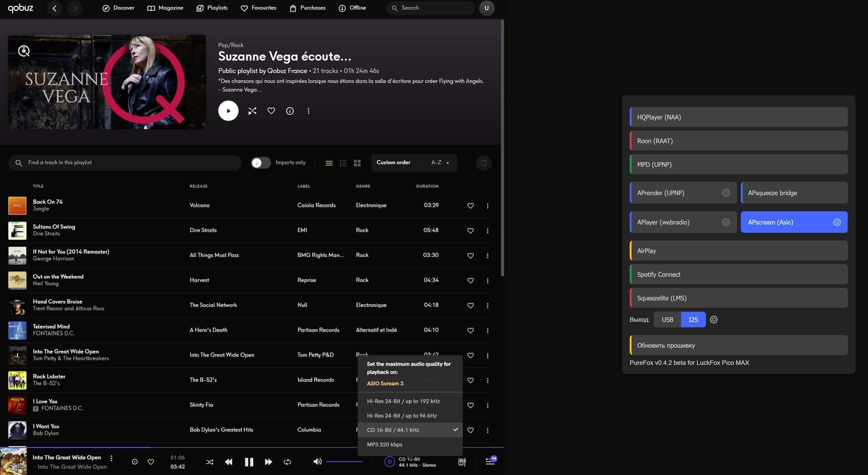Click Обновить прошивку firmware update button
This screenshot has width=868, height=475.
738,346
